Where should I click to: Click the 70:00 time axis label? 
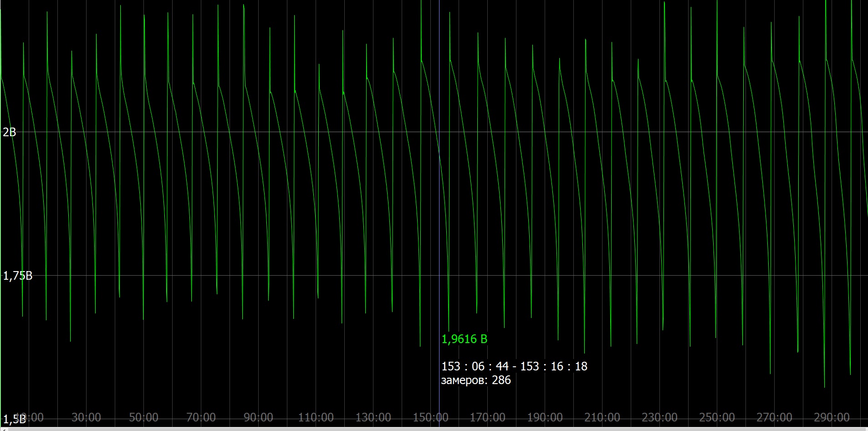coord(201,417)
